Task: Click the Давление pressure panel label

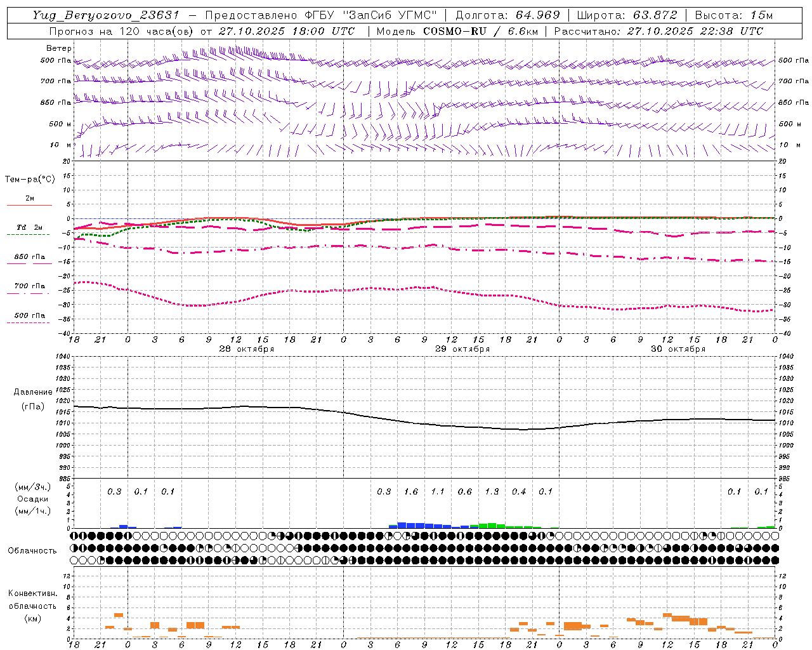Action: [33, 392]
